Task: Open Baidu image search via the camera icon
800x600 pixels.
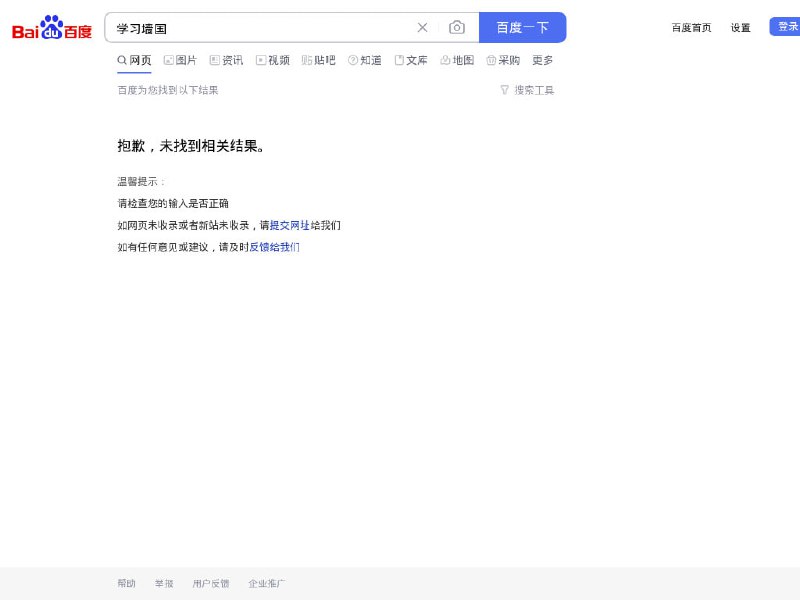Action: click(x=457, y=28)
